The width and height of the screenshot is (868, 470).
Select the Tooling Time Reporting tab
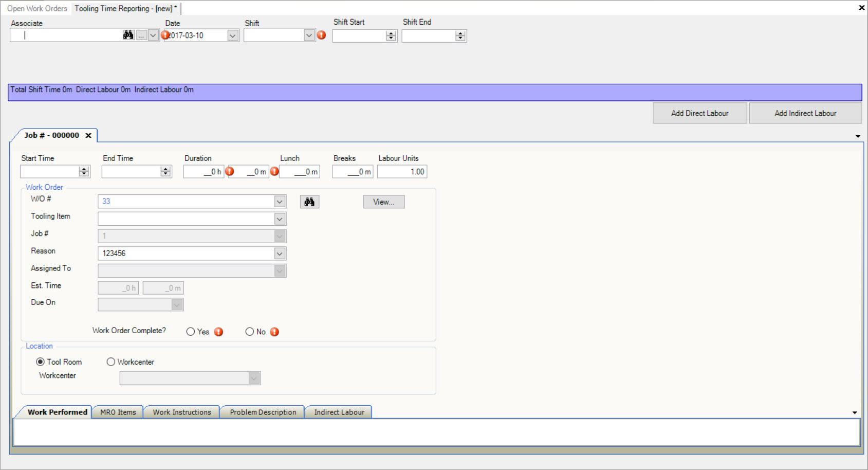pos(125,9)
